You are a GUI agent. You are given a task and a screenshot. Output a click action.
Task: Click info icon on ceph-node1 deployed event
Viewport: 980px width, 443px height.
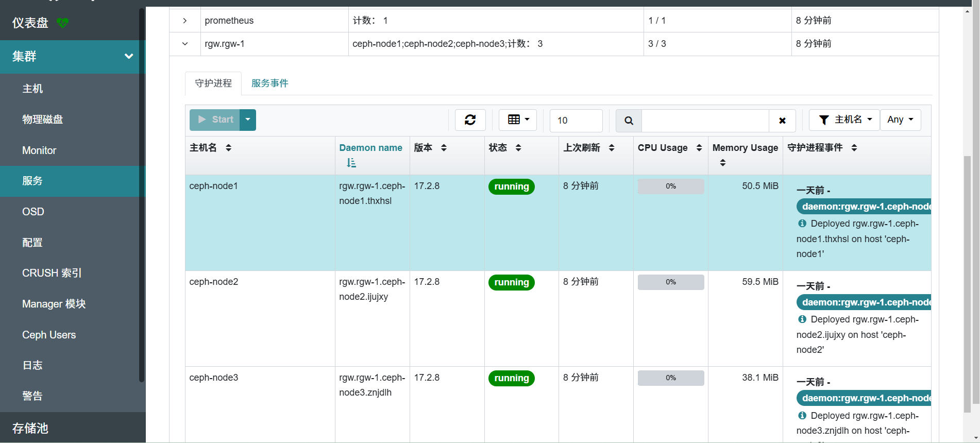802,224
